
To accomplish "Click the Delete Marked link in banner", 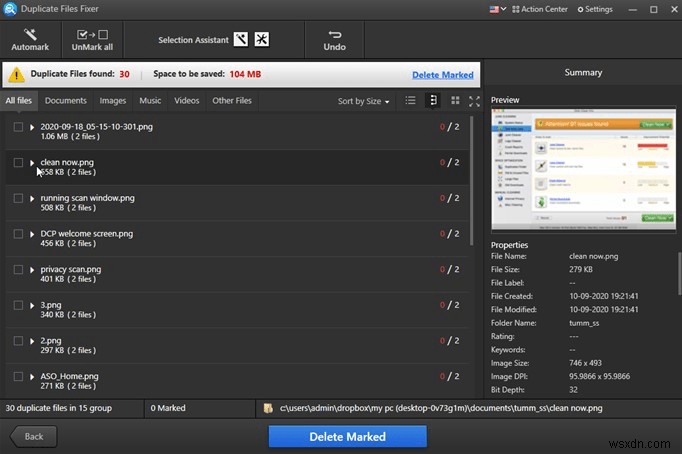I will coord(442,75).
